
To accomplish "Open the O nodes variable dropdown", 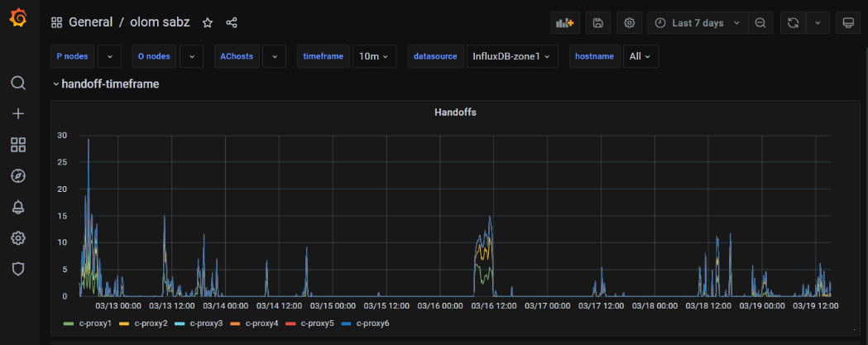I will tap(191, 56).
